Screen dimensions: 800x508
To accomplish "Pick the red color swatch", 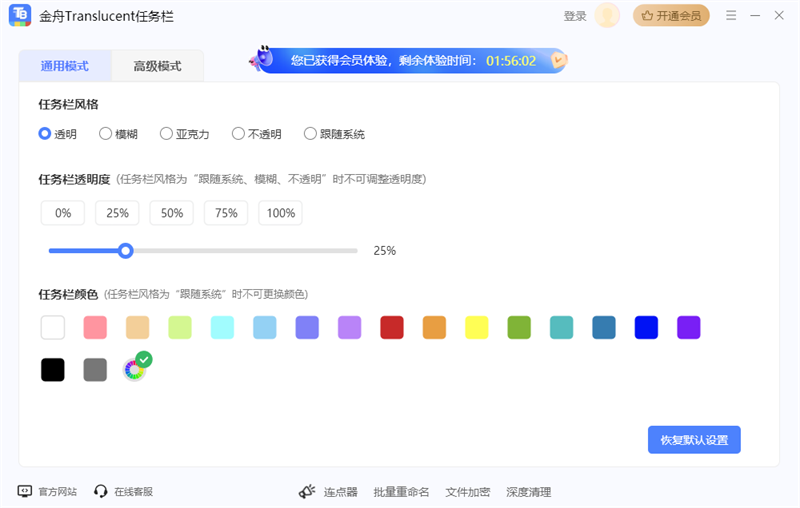I will pyautogui.click(x=392, y=327).
